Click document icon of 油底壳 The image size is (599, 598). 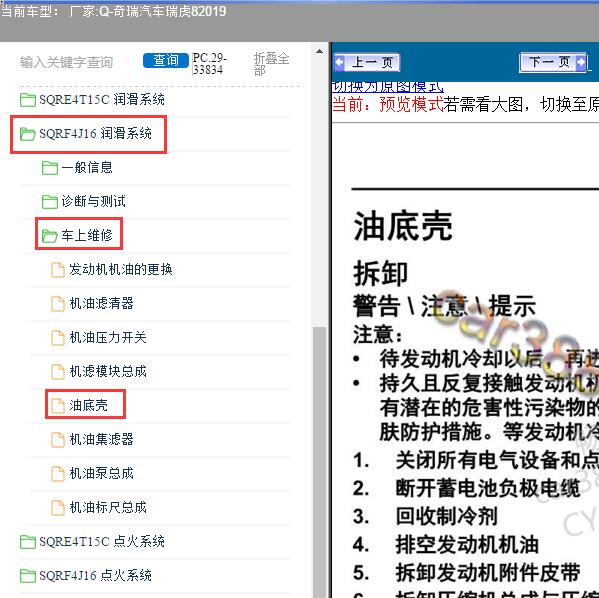tap(58, 406)
